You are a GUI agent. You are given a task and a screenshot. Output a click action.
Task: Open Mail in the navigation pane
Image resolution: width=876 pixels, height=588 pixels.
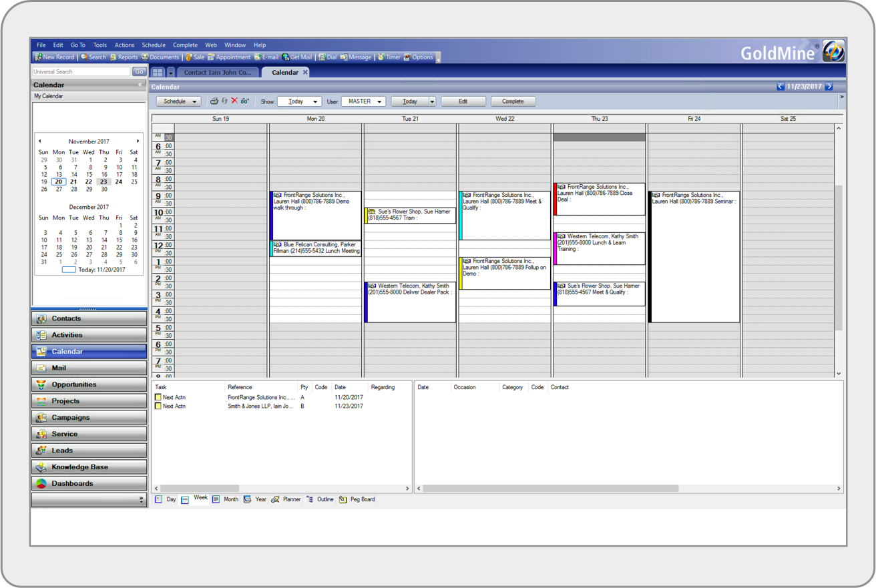[89, 368]
